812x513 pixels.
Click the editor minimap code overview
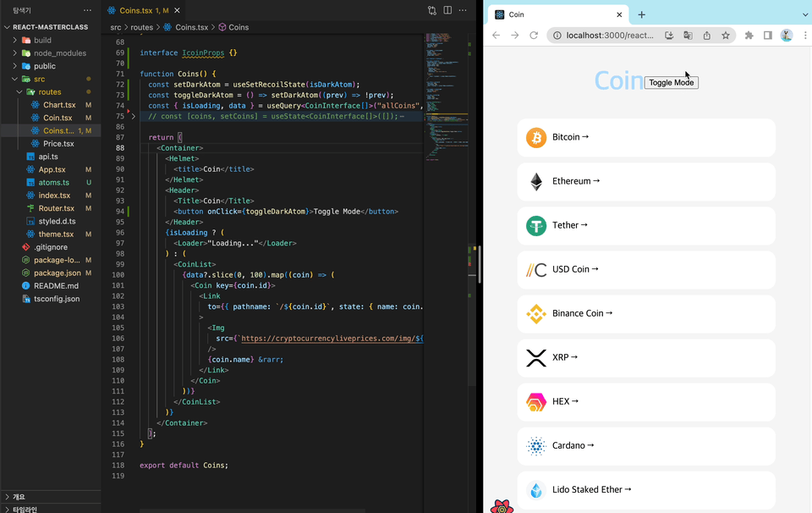click(446, 96)
